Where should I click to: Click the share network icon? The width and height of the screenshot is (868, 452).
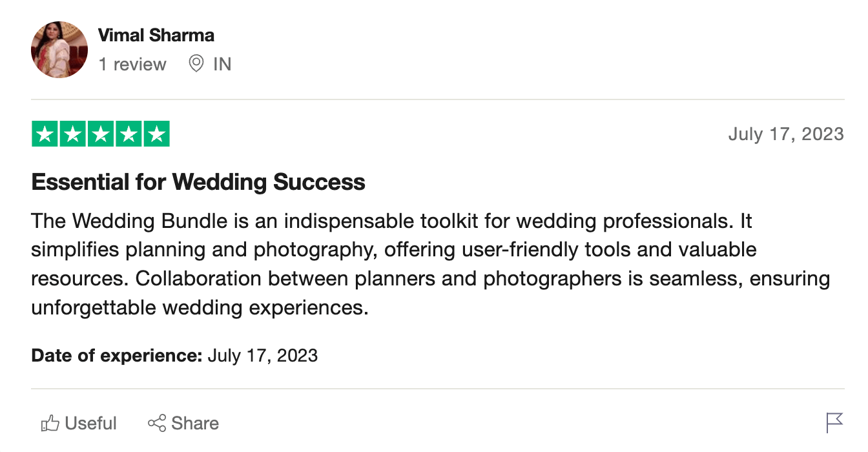157,424
